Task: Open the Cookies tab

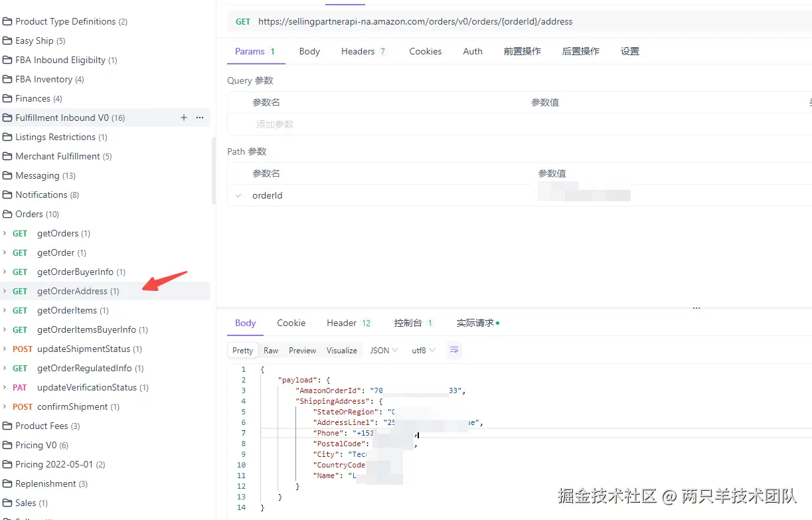Action: 426,51
